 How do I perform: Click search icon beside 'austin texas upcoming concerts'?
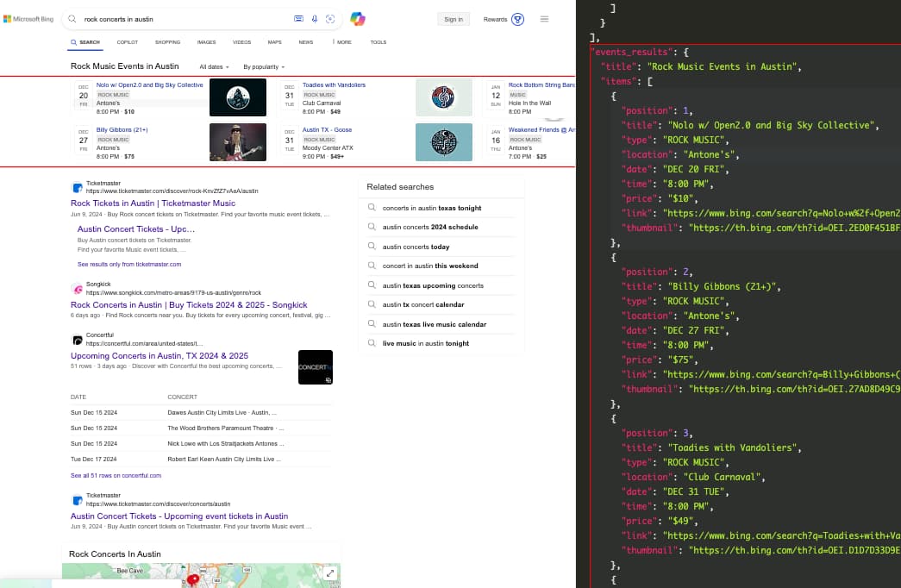pos(372,285)
